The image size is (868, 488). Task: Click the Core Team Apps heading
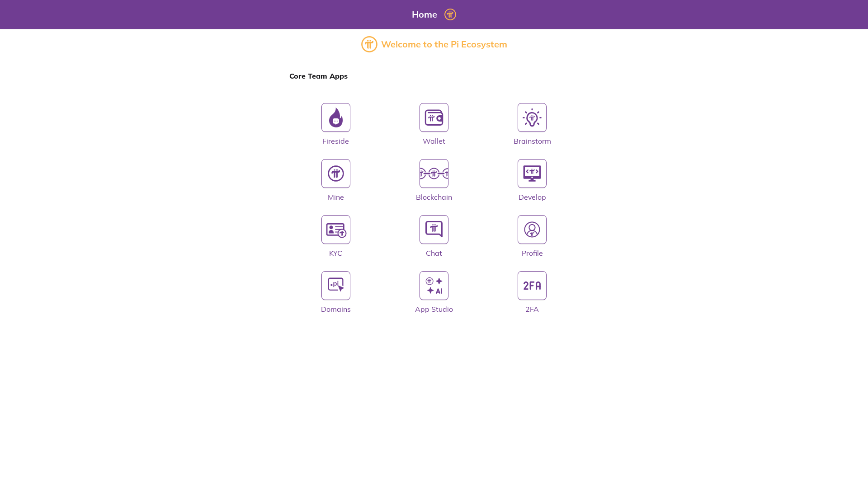318,76
